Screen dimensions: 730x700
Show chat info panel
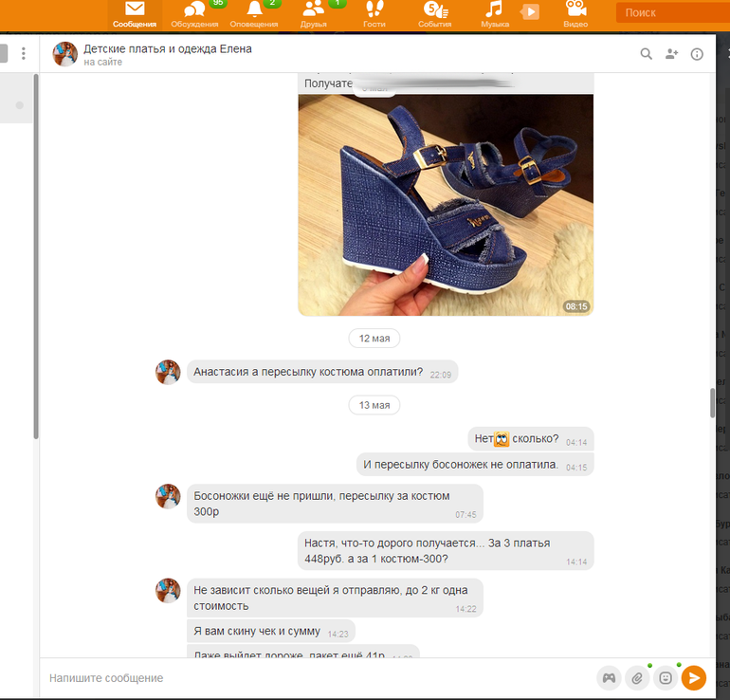tap(698, 54)
